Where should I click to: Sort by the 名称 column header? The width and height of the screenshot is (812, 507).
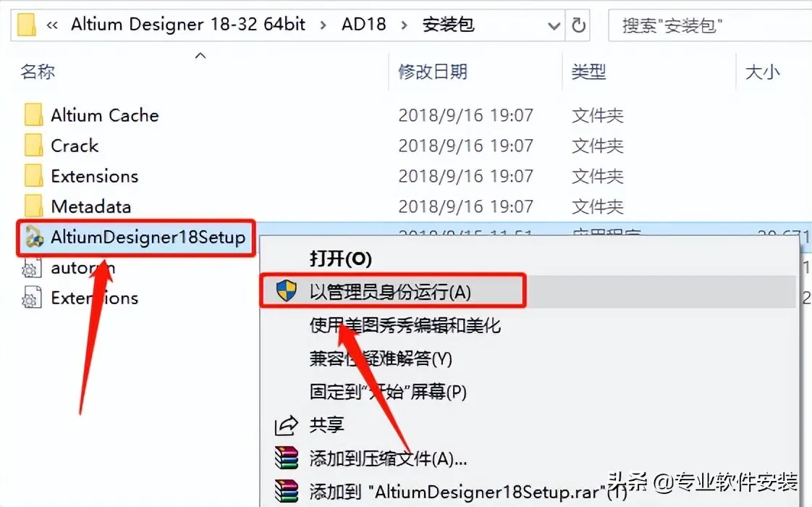tap(38, 71)
